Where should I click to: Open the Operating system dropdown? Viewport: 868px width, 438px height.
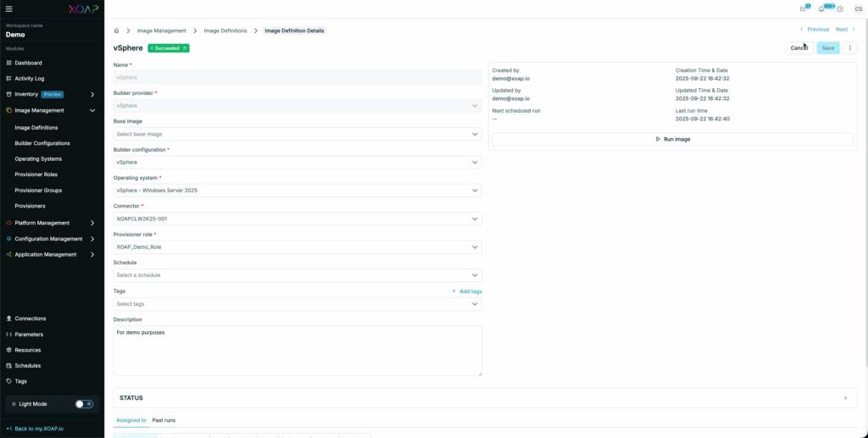click(298, 191)
